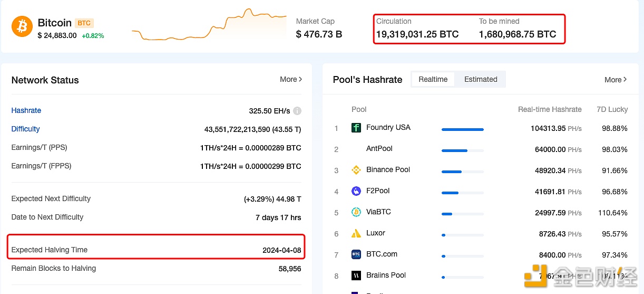Click the +0.82% change value
Image resolution: width=644 pixels, height=294 pixels.
(93, 36)
